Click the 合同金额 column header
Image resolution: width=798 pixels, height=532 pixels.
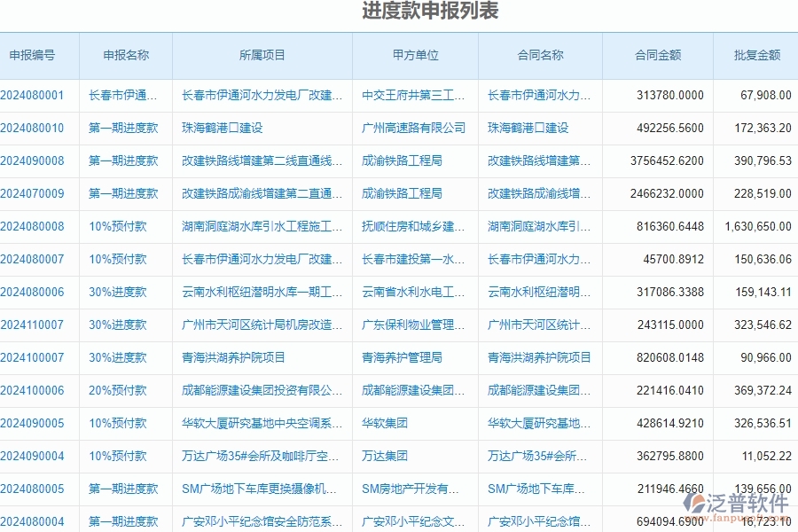click(x=655, y=55)
